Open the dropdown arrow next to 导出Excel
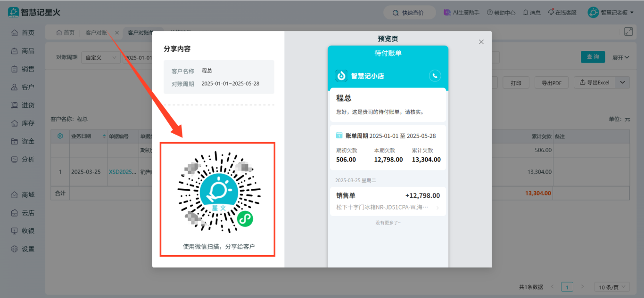Screen dimensions: 644x298 pyautogui.click(x=623, y=82)
